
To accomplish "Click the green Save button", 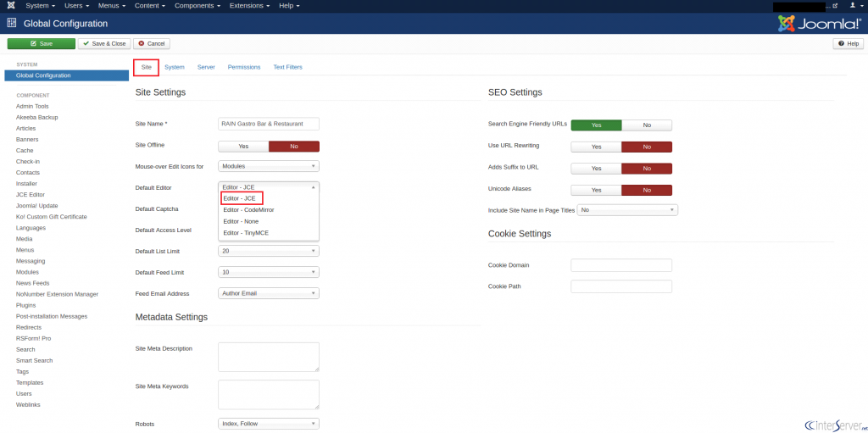I will [x=41, y=44].
